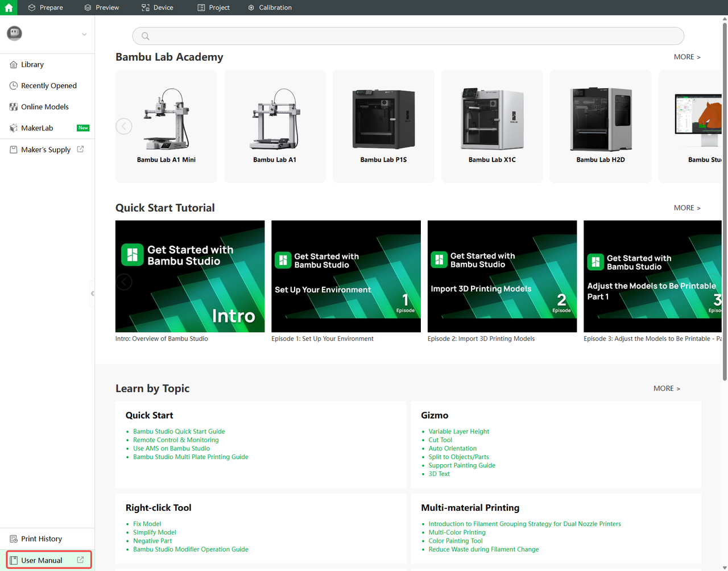Open the Preview tab
728x571 pixels.
tap(101, 7)
